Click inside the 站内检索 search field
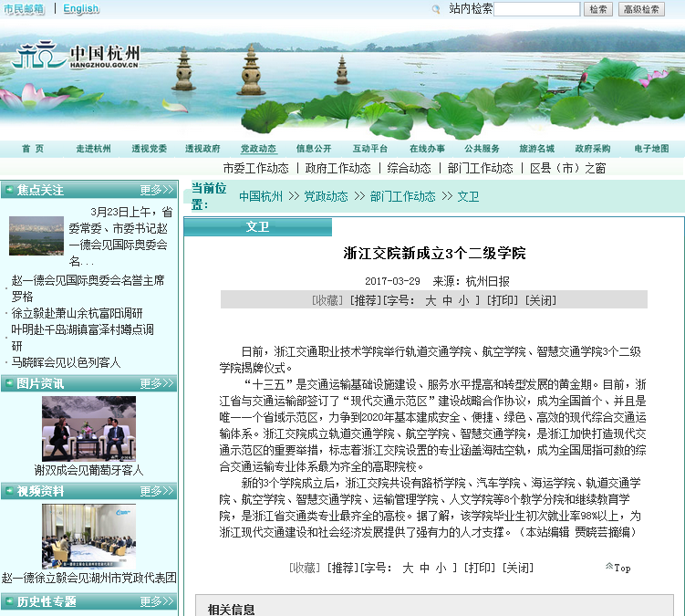This screenshot has height=616, width=685. (x=537, y=9)
